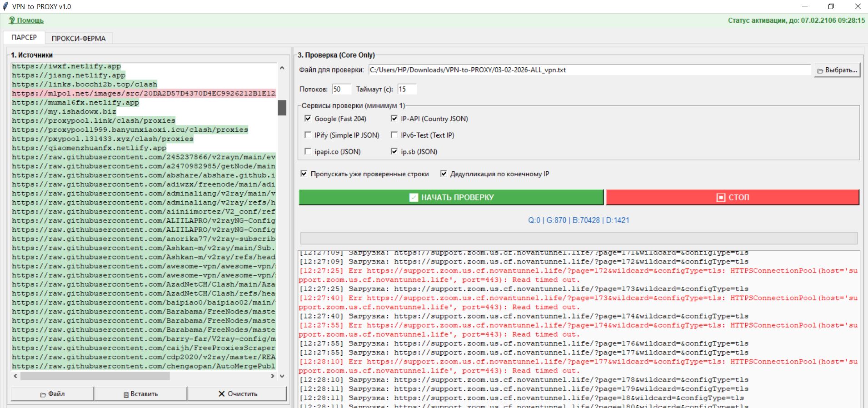This screenshot has height=408, width=868.
Task: Click the Q:0 | G:870 | B:70428 | D:1421 counter
Action: click(579, 220)
